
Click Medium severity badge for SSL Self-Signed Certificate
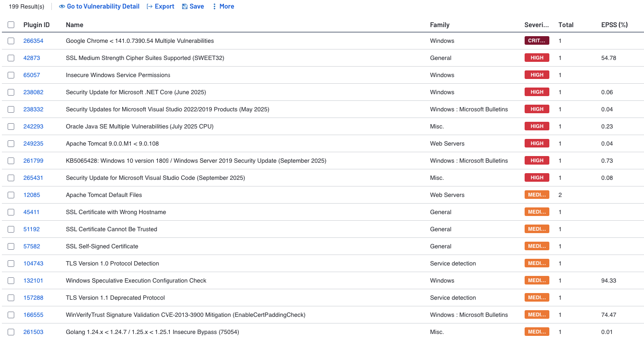point(537,246)
